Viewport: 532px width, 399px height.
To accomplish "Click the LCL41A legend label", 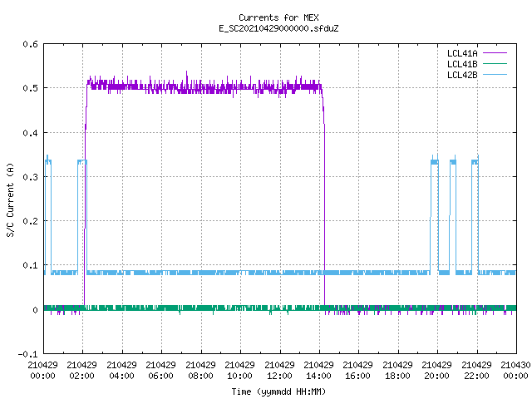I will click(x=462, y=53).
